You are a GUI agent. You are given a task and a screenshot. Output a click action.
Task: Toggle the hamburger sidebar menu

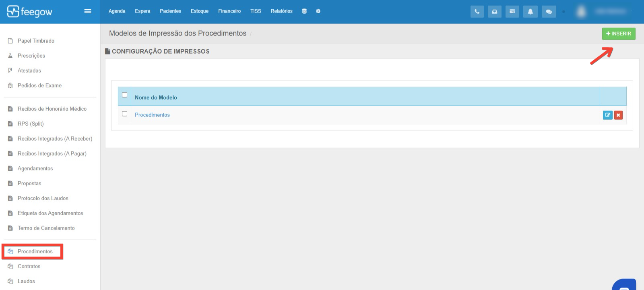(87, 11)
